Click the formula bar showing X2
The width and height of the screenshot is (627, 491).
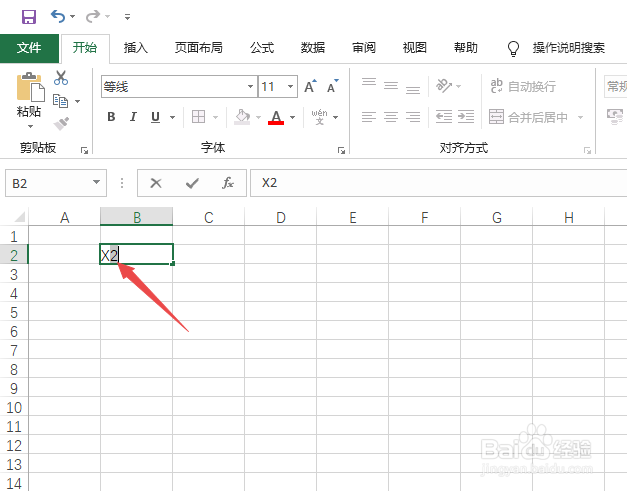[438, 183]
